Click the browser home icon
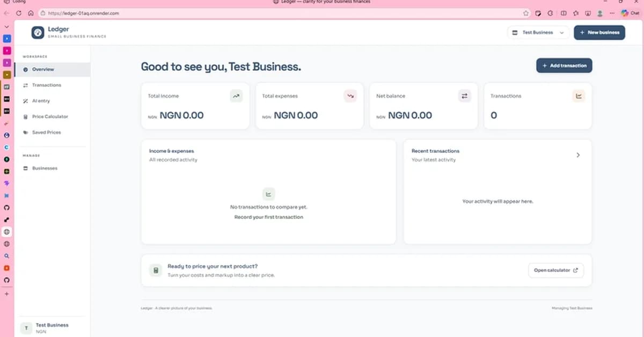The width and height of the screenshot is (644, 337). click(30, 13)
